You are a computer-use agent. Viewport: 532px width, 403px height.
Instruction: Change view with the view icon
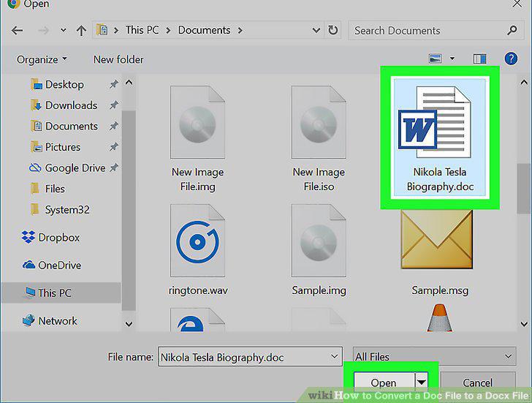436,59
